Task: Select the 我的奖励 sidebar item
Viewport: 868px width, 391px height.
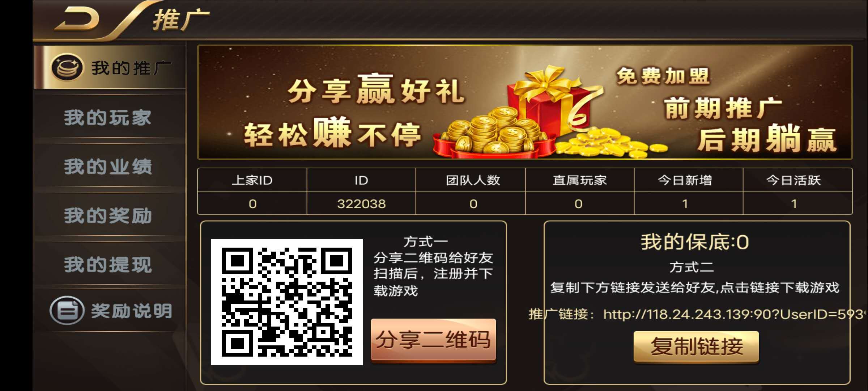Action: [108, 216]
